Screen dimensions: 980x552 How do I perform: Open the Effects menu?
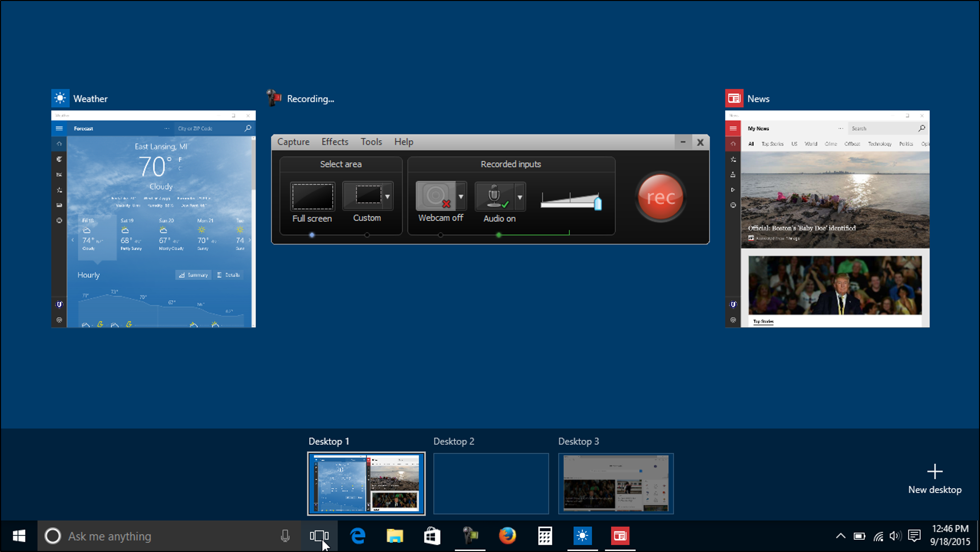[335, 142]
